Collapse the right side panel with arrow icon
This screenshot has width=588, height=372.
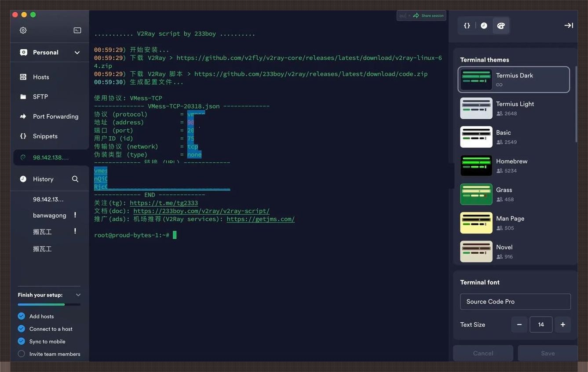click(569, 26)
